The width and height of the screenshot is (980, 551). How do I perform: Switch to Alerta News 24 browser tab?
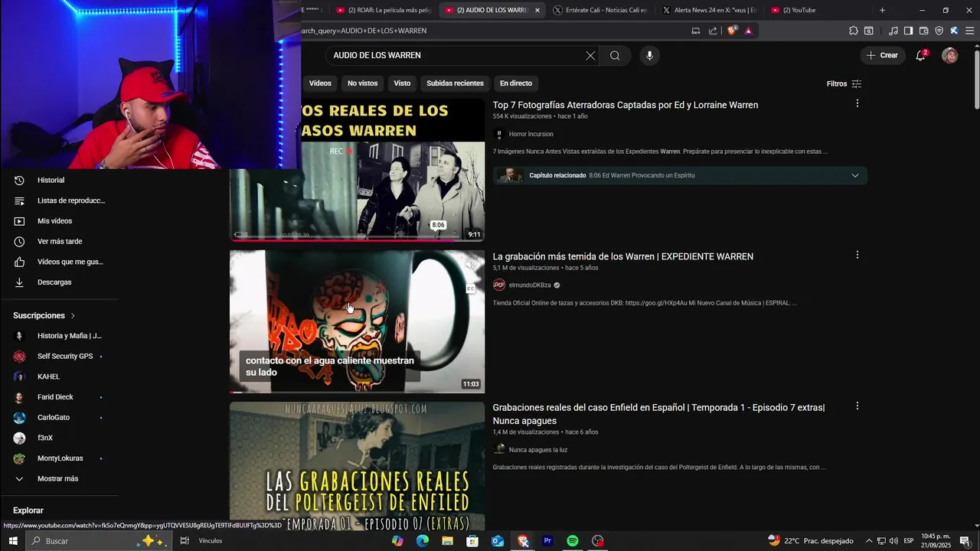click(x=710, y=10)
